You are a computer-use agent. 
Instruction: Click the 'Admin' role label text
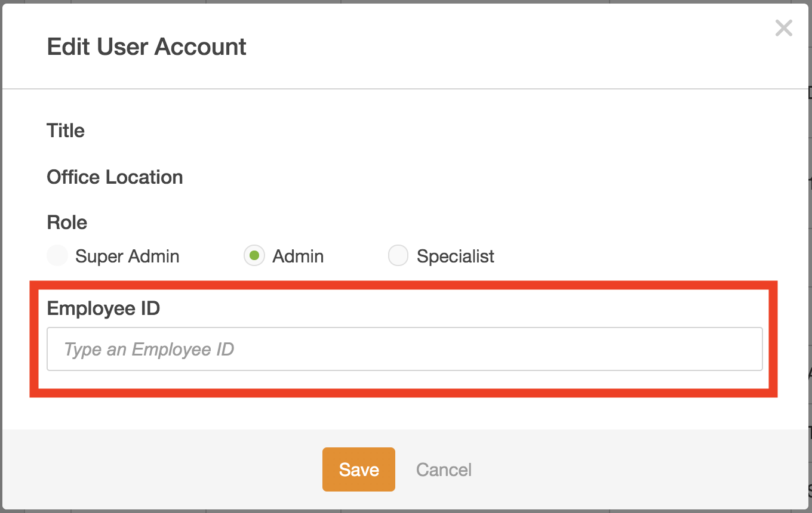[298, 256]
